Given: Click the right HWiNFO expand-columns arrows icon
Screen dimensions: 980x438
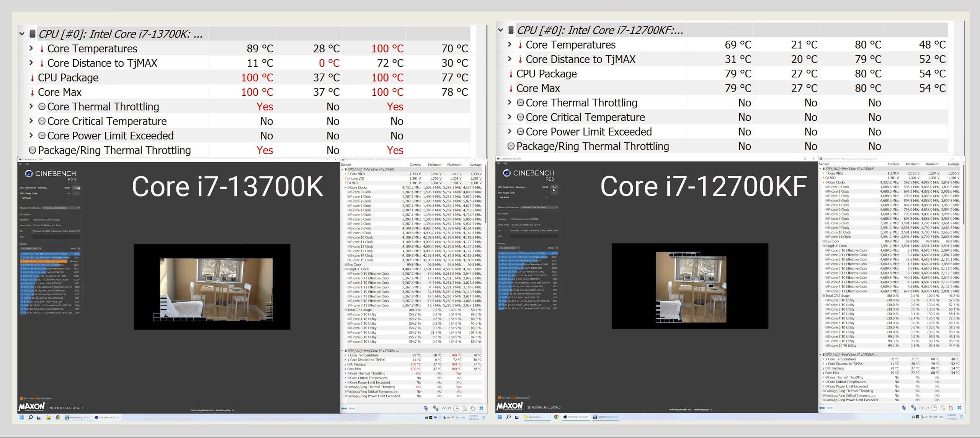Looking at the screenshot, I should coord(822,408).
